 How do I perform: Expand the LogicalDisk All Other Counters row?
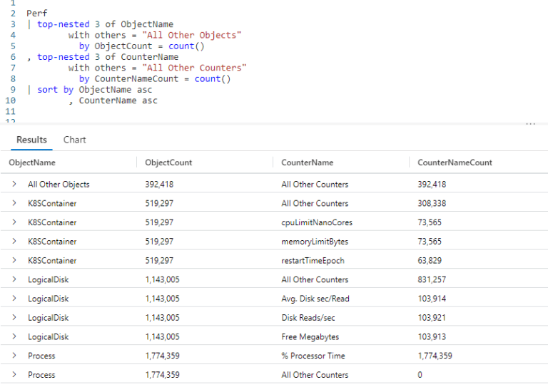pyautogui.click(x=14, y=279)
